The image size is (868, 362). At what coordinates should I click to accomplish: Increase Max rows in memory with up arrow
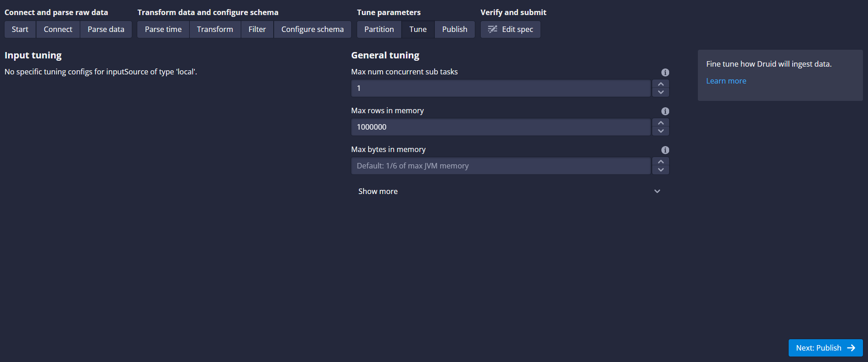pyautogui.click(x=660, y=123)
